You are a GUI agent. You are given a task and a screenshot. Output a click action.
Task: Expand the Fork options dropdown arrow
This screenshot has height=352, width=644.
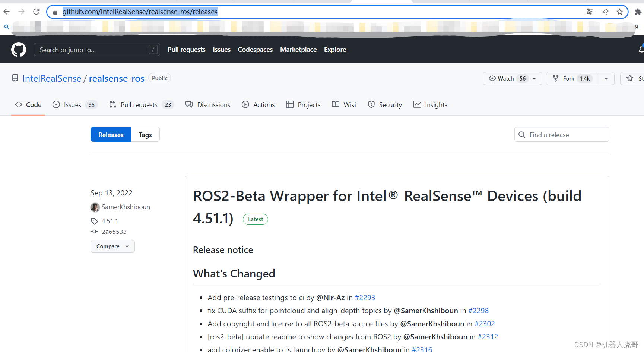coord(606,79)
